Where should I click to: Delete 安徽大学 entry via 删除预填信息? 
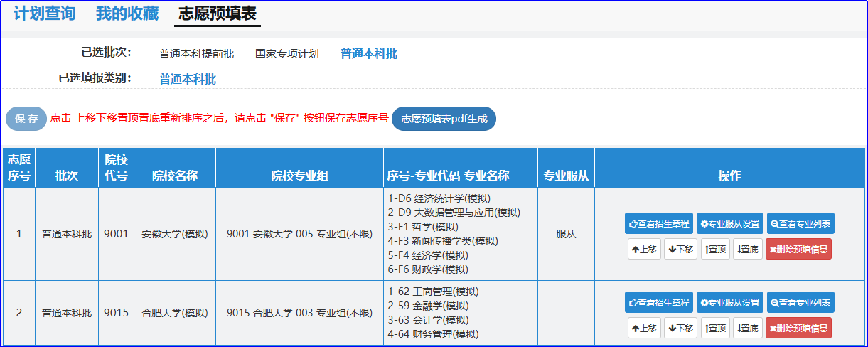tap(798, 249)
